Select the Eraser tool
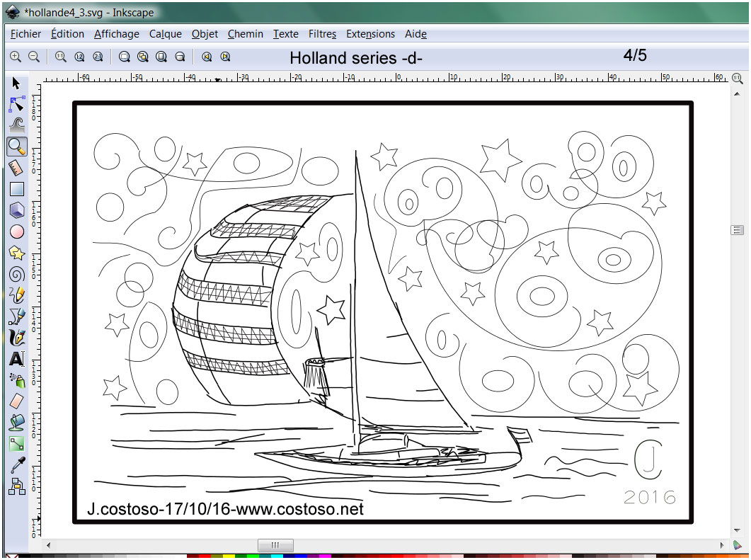 [x=17, y=401]
